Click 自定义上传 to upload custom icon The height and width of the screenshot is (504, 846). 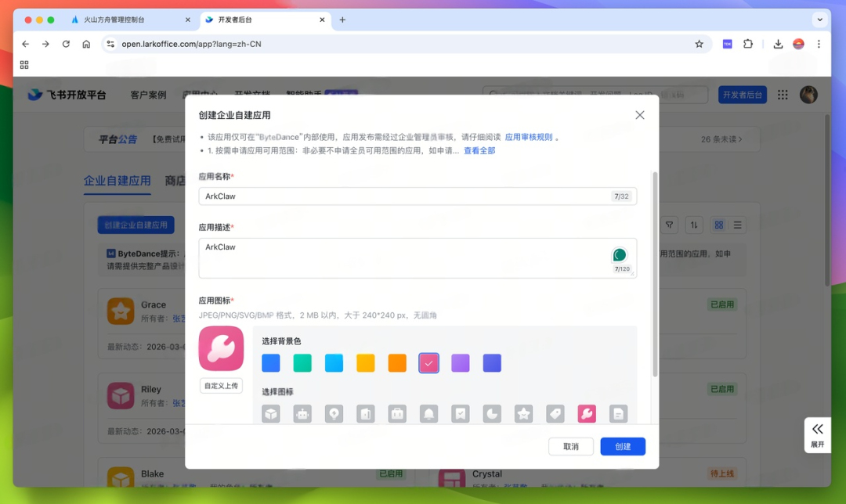coord(221,385)
